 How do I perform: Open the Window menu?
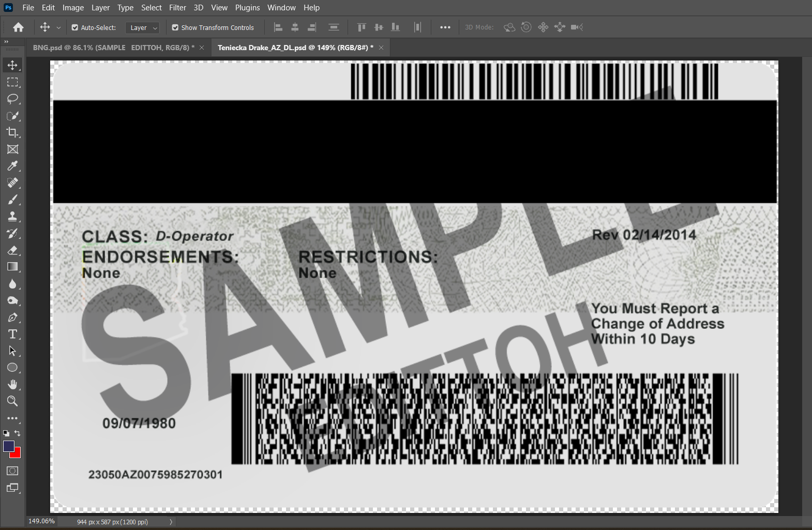point(281,8)
